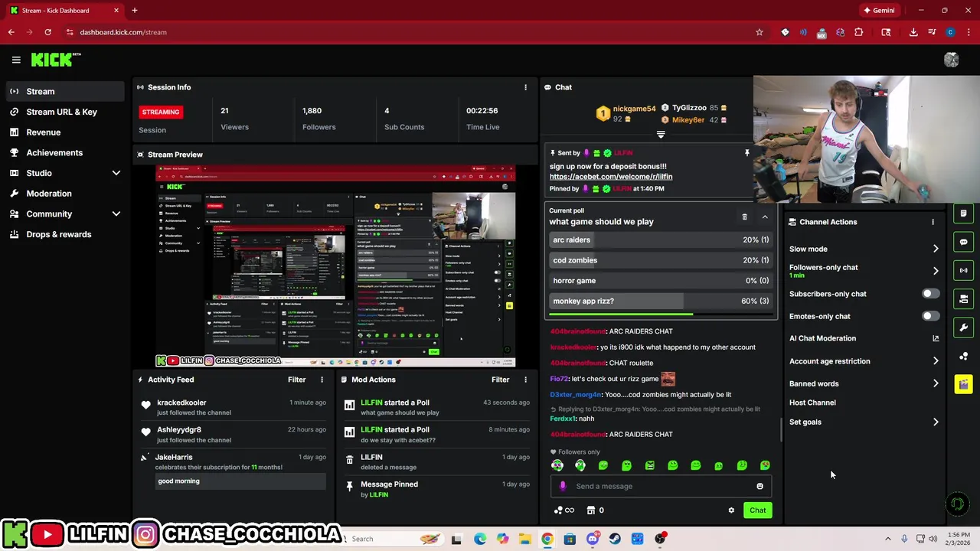
Task: Select the first headphone emote in the chat row
Action: 557,465
